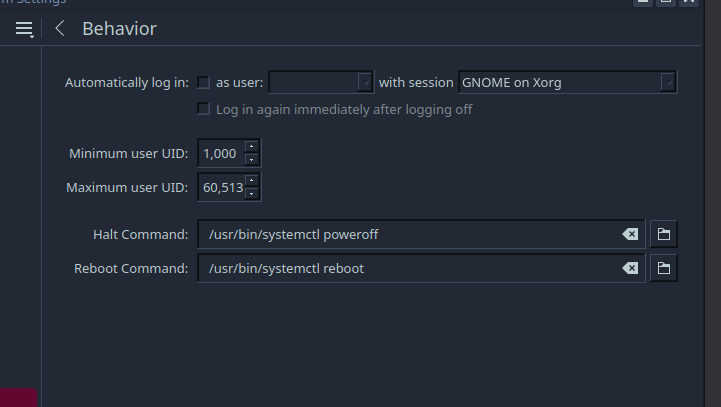Click inside the Reboot Command text field

point(409,268)
